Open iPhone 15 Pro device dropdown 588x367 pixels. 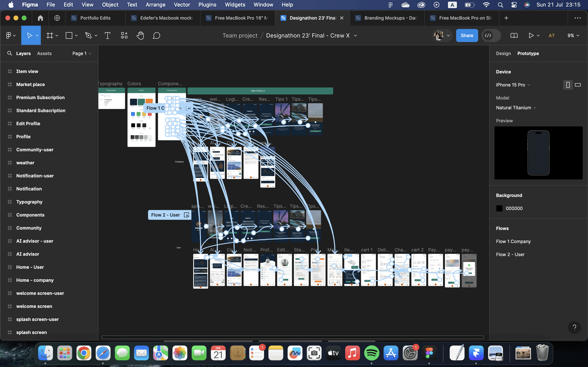(513, 85)
